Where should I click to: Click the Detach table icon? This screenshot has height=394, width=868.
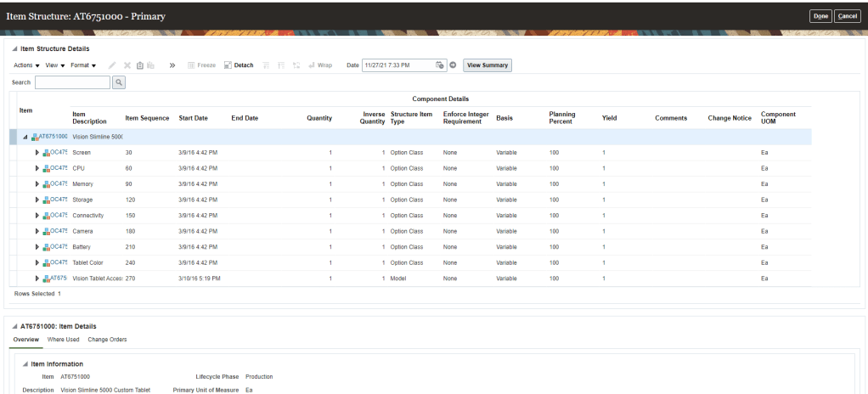239,65
